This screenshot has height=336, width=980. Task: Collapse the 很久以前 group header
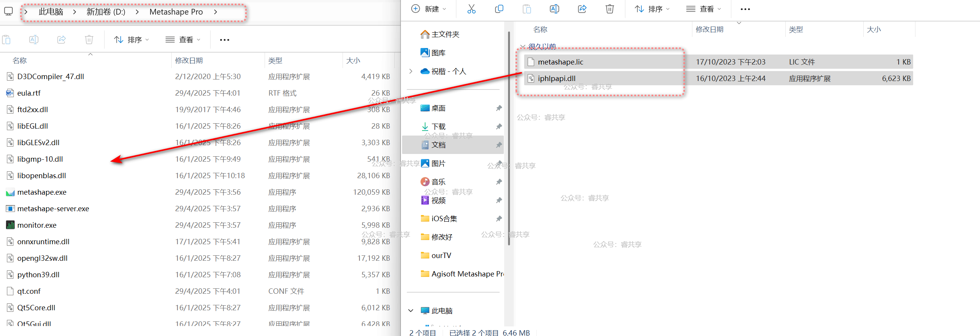(x=523, y=46)
